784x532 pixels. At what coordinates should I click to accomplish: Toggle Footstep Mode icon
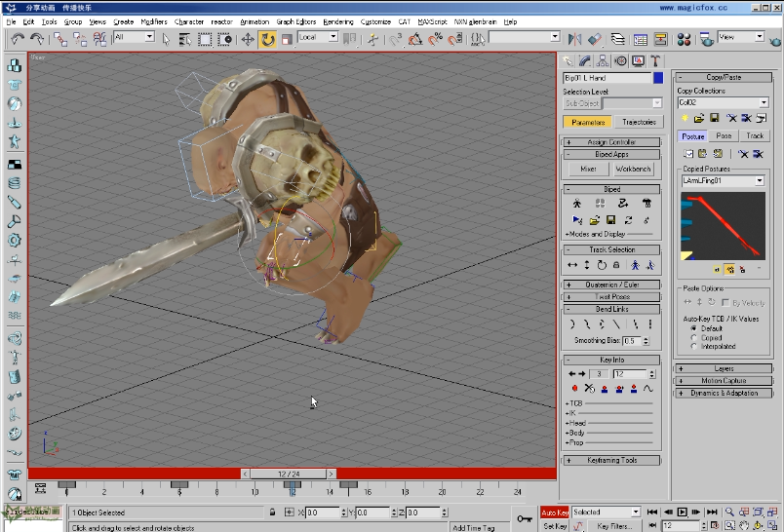(600, 204)
